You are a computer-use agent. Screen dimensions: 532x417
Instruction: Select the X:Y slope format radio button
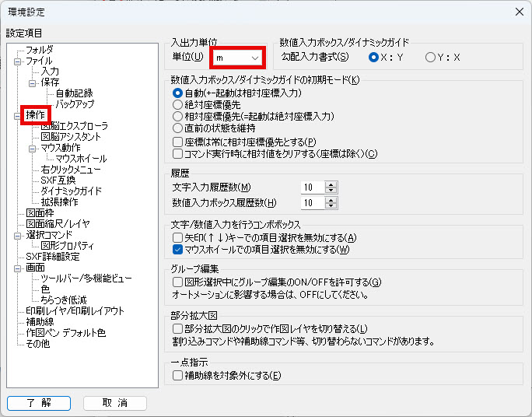pyautogui.click(x=374, y=58)
